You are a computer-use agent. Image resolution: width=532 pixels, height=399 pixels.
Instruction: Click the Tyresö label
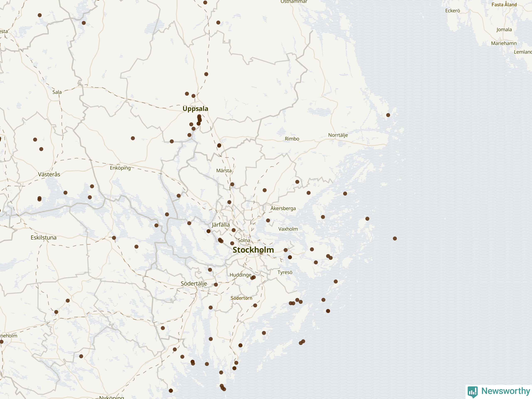[285, 272]
